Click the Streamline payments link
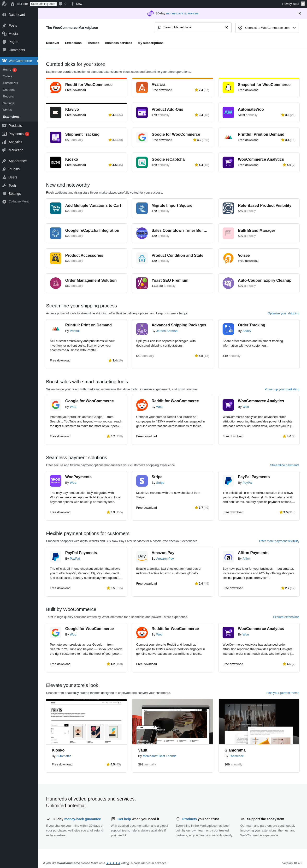This screenshot has width=307, height=868. (x=284, y=465)
